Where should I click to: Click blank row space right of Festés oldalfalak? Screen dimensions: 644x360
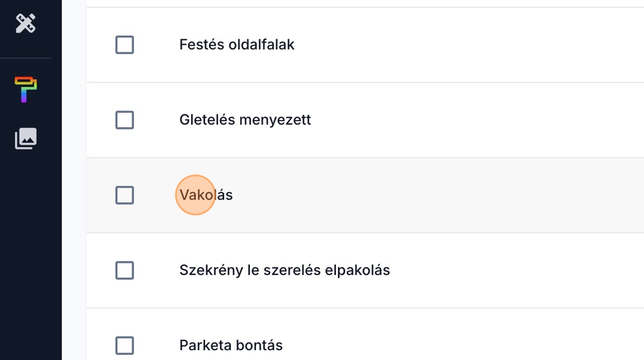[x=460, y=45]
